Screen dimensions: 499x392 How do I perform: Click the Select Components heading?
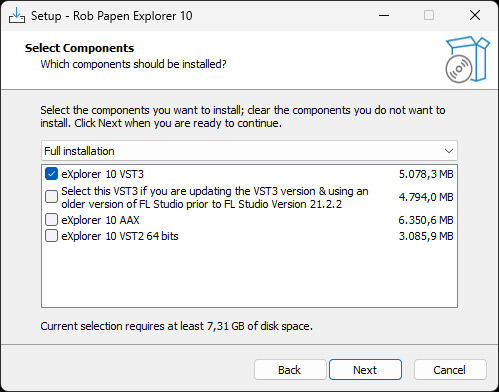79,48
